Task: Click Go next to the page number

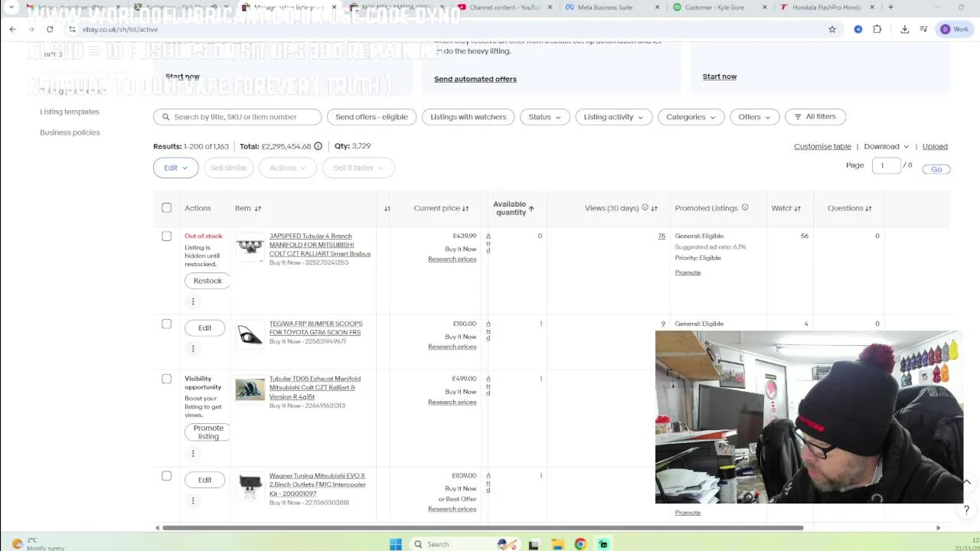Action: pyautogui.click(x=936, y=169)
